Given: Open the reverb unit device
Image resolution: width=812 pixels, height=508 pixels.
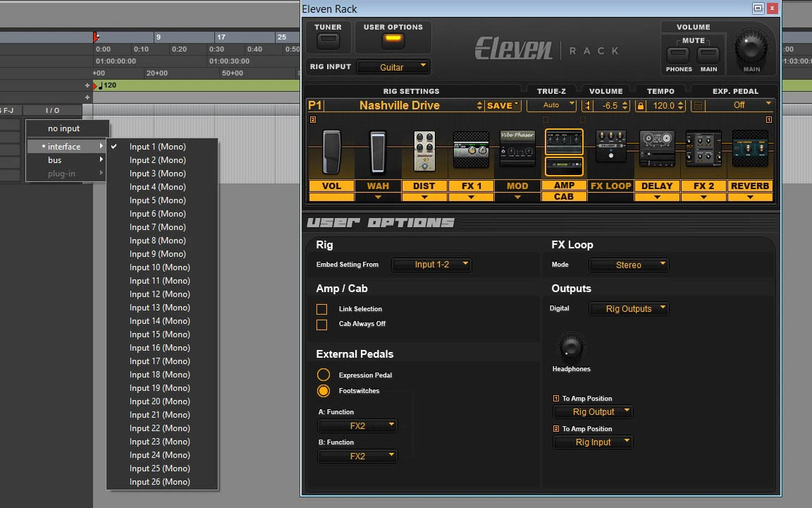Looking at the screenshot, I should point(750,148).
